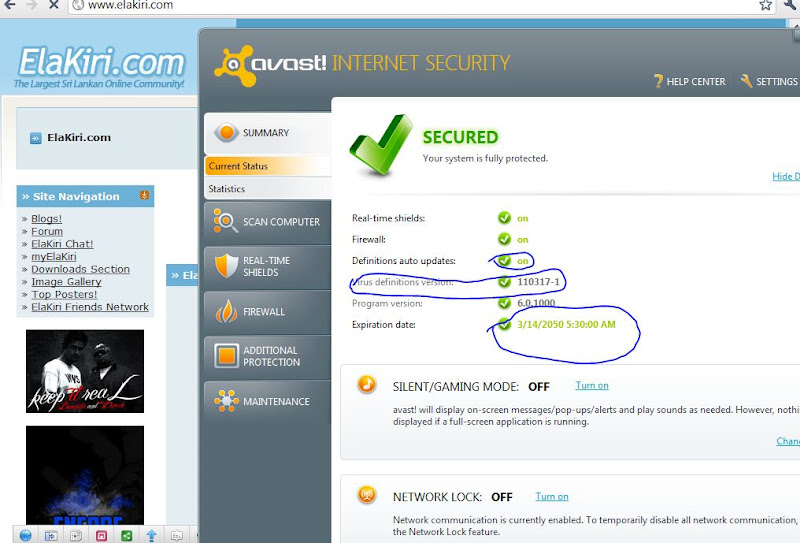Click the ElaKiri.com breadcrumb arrow icon
The width and height of the screenshot is (800, 543).
pyautogui.click(x=36, y=138)
